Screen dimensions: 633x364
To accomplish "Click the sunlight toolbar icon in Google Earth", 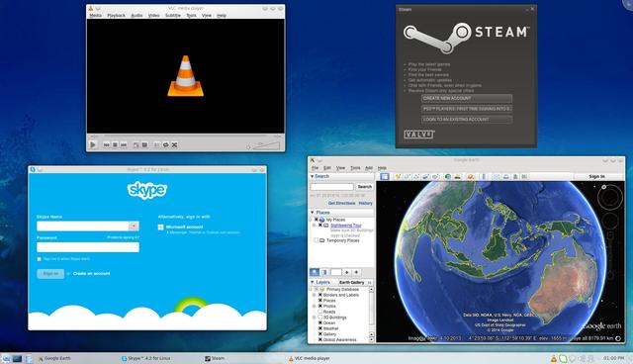I will point(457,176).
